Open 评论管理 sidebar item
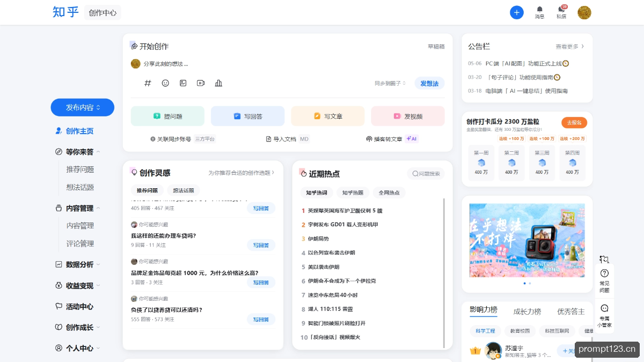 pos(80,243)
